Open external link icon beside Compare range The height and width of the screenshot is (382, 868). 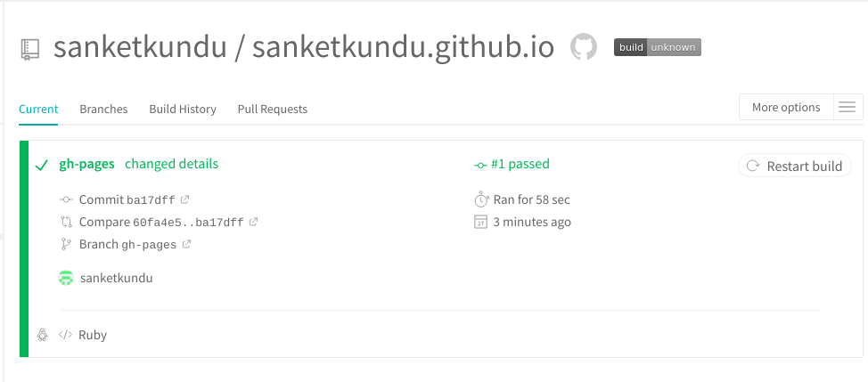pyautogui.click(x=254, y=222)
